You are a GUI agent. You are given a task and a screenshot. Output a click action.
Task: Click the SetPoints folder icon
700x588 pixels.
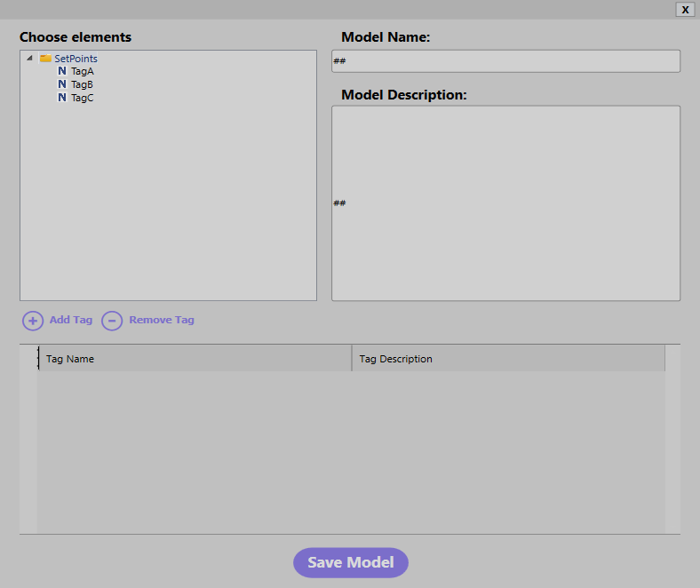(45, 59)
